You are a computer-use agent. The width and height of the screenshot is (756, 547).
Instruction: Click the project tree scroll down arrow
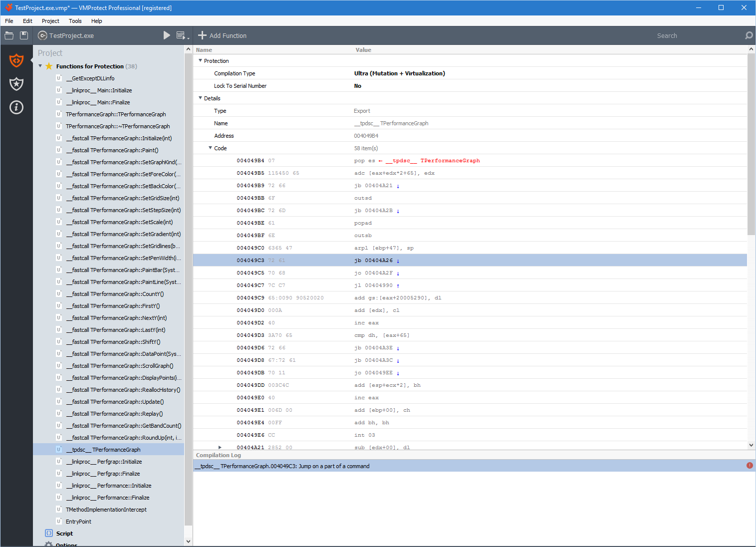tap(188, 541)
